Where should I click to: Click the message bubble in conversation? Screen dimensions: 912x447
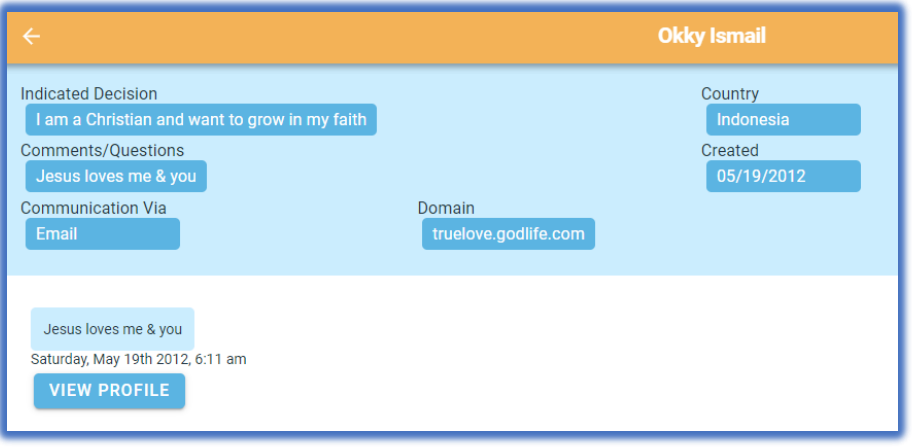pos(112,329)
